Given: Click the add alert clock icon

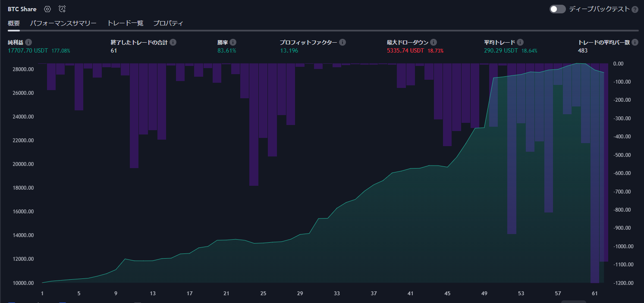Looking at the screenshot, I should coord(62,9).
